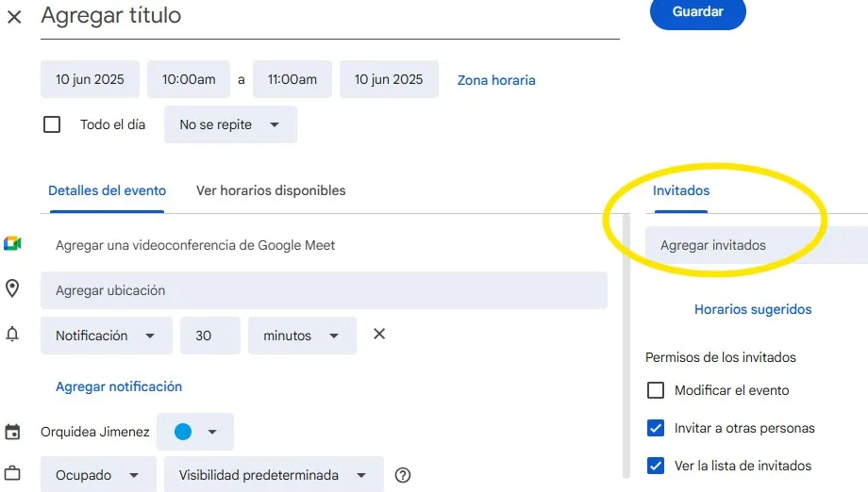Click the briefcase icon next to Ocupado

coord(12,473)
